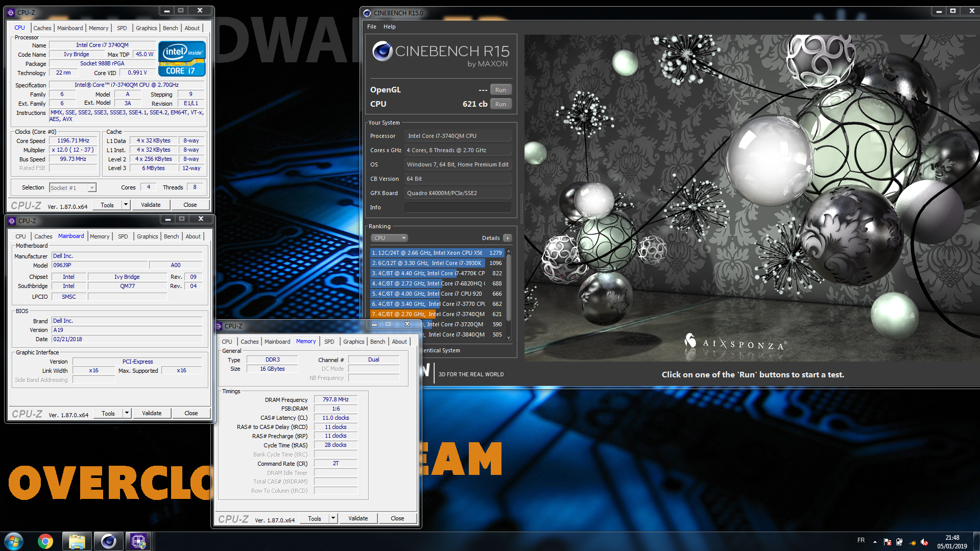Open Windows Explorer from the taskbar
This screenshot has width=980, height=551.
[77, 541]
